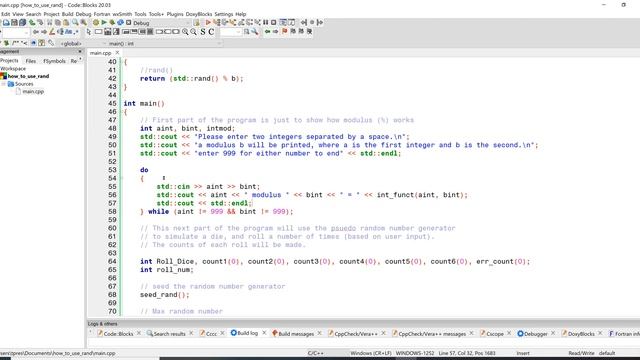Click the Jump forward arrow icon
The image size is (640, 360).
click(44, 31)
